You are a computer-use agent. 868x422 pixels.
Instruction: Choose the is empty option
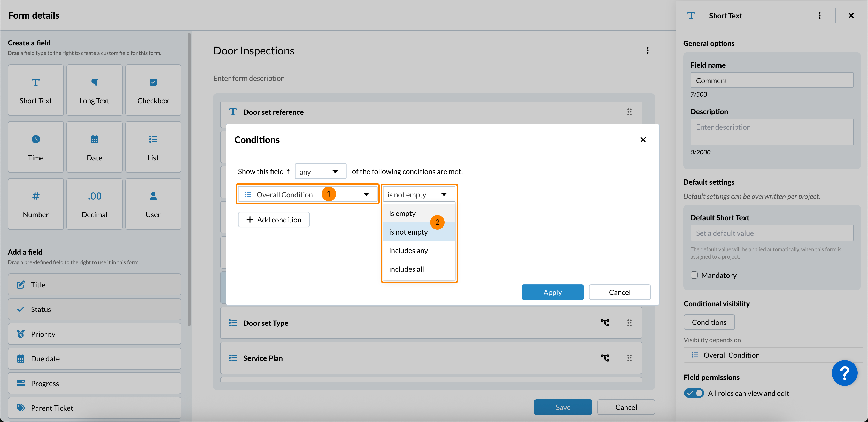click(x=402, y=213)
